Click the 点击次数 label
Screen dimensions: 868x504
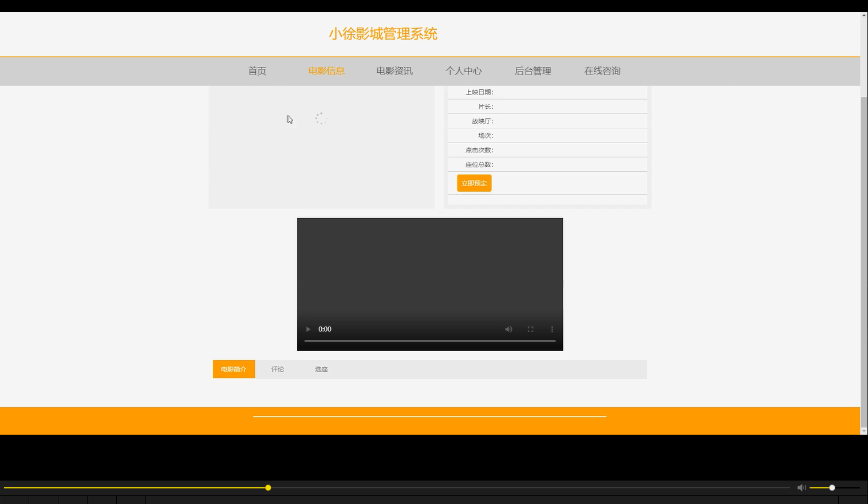479,150
